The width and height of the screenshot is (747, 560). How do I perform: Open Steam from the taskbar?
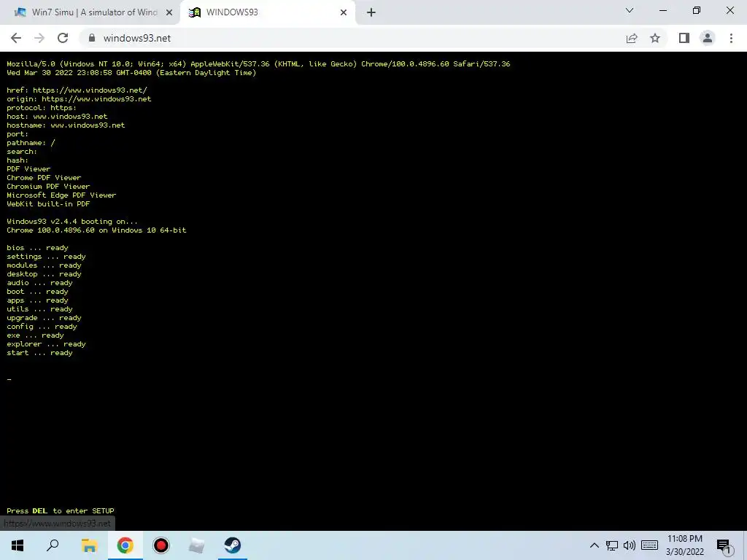(233, 545)
